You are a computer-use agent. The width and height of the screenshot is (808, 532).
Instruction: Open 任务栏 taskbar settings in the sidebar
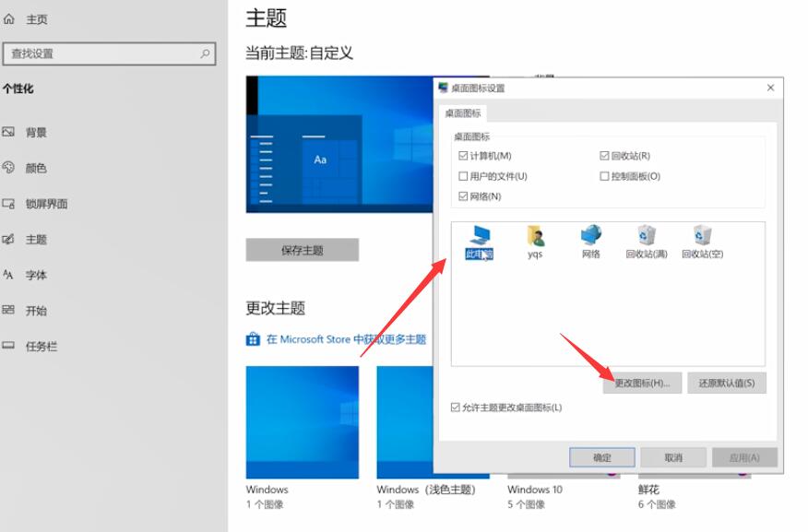coord(42,346)
